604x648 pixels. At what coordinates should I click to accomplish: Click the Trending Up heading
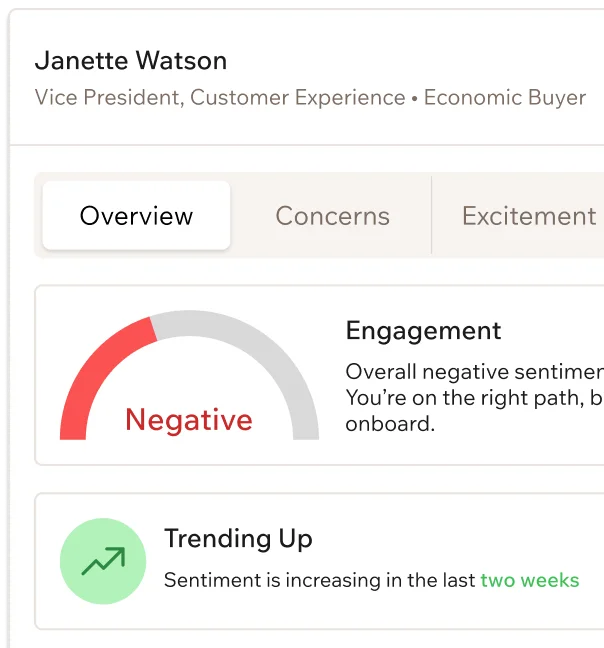tap(238, 538)
